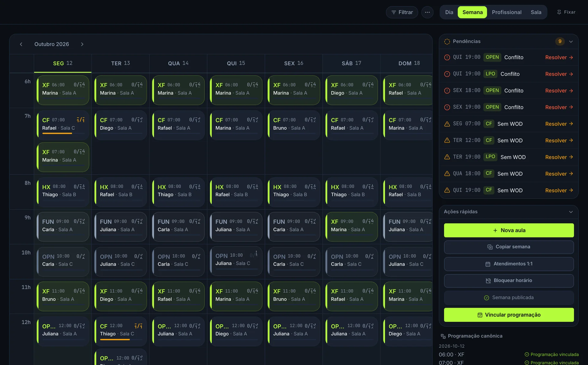Click conflict alert icon for QUI 19:00 OPEN
Viewport: 588px width, 365px height.
coord(447,57)
